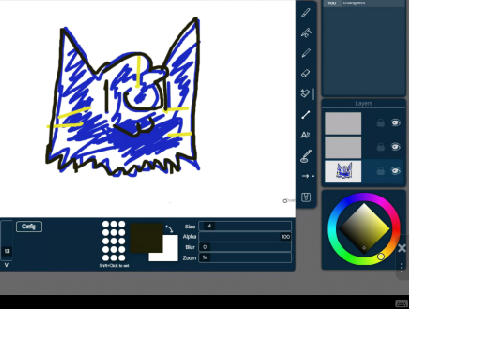Screen dimensions: 480x360
Task: Swap foreground and background colors
Action: (x=169, y=229)
